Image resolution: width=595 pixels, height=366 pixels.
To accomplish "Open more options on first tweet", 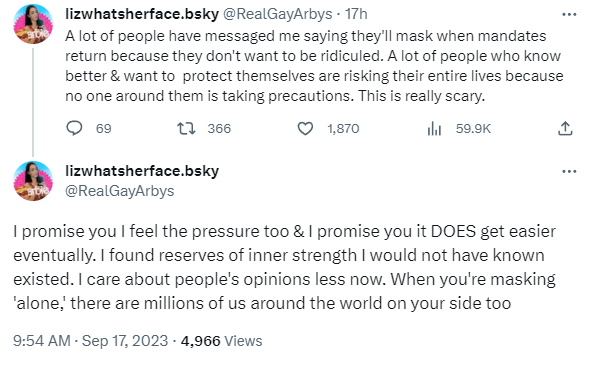I will coord(569,15).
